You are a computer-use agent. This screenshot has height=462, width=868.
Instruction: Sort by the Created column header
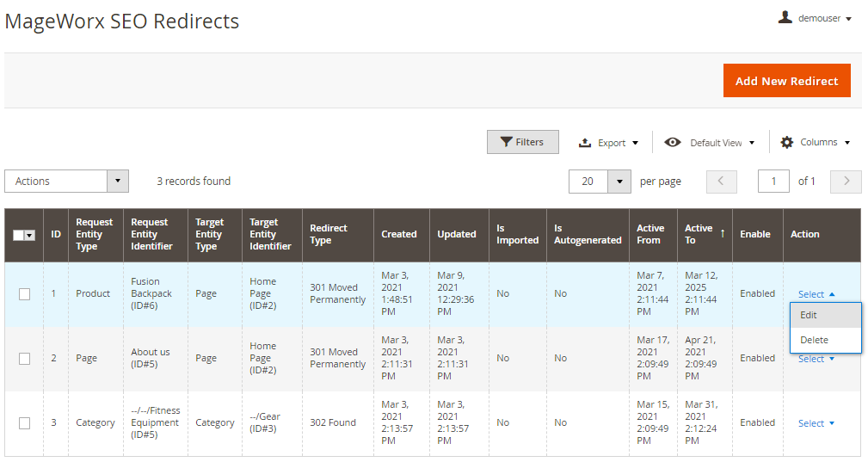pos(399,234)
